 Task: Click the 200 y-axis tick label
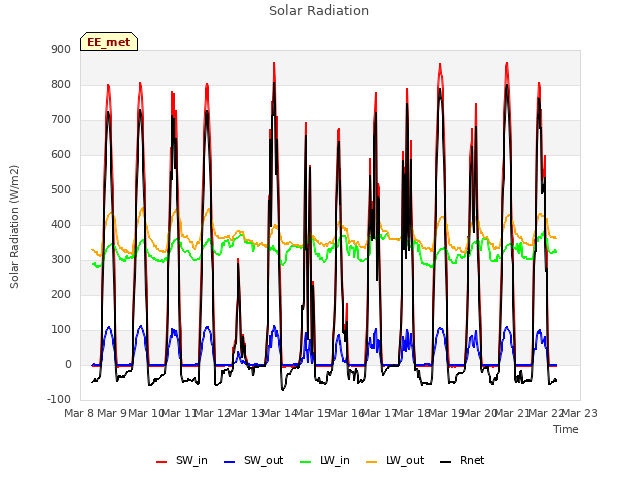(x=61, y=295)
